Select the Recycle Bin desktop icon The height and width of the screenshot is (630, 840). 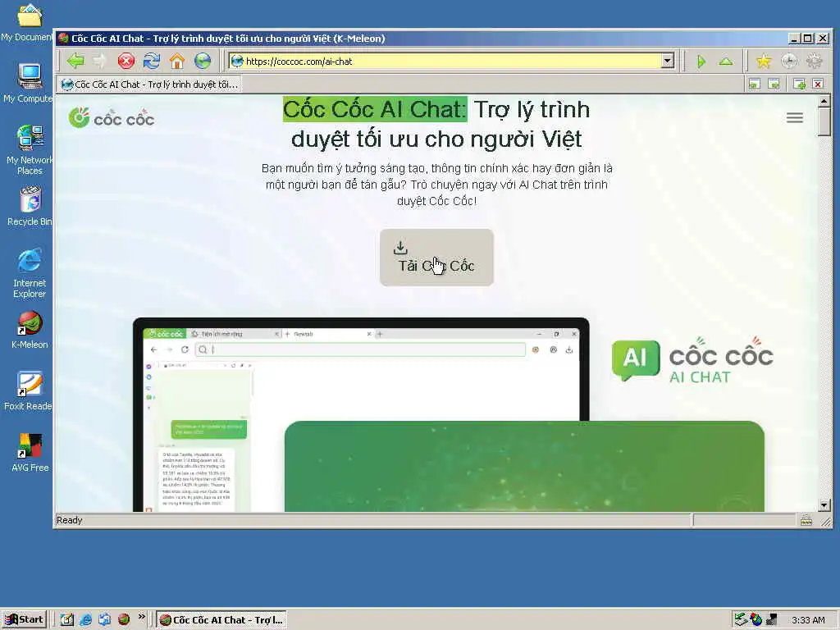(30, 206)
